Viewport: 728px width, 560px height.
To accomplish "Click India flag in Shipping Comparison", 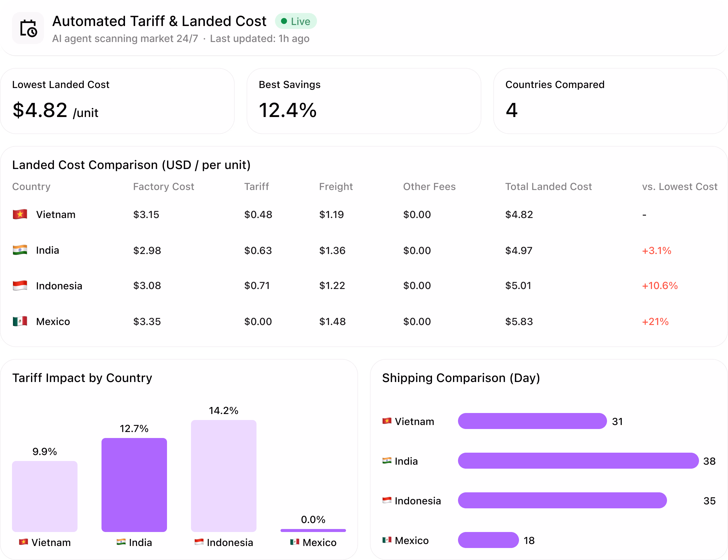I will pos(387,460).
